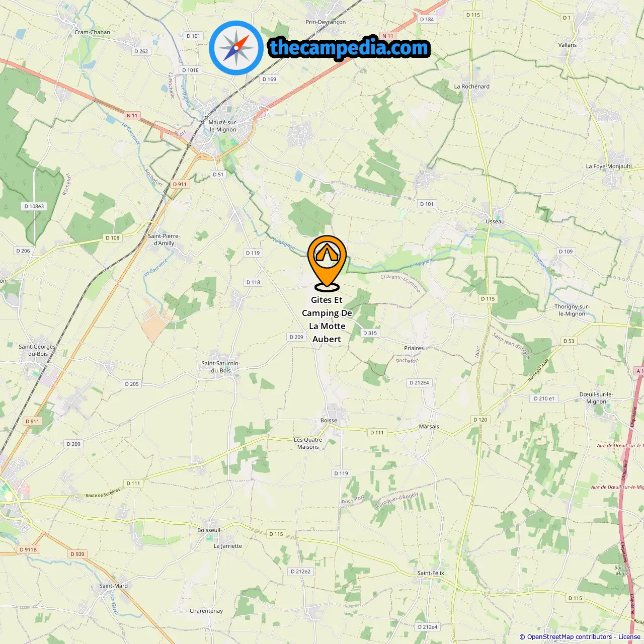Click the D 209 shield beside campsite label
This screenshot has height=644, width=644.
pos(297,337)
